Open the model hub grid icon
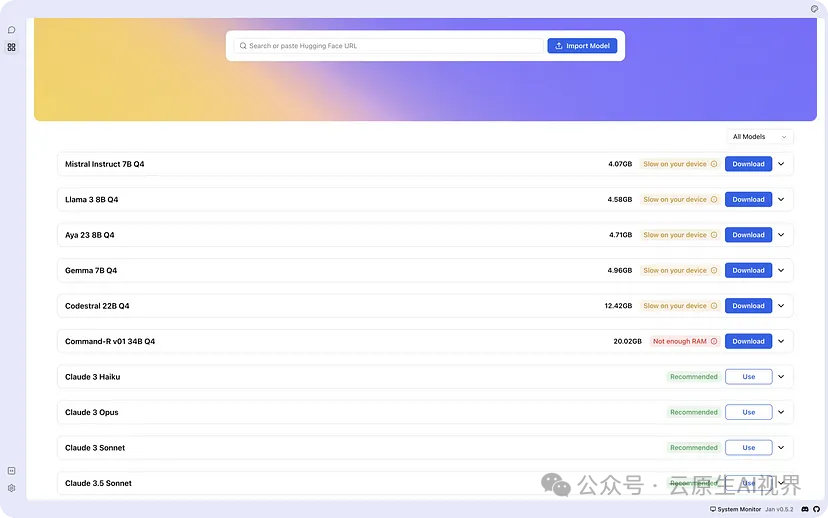 (12, 48)
